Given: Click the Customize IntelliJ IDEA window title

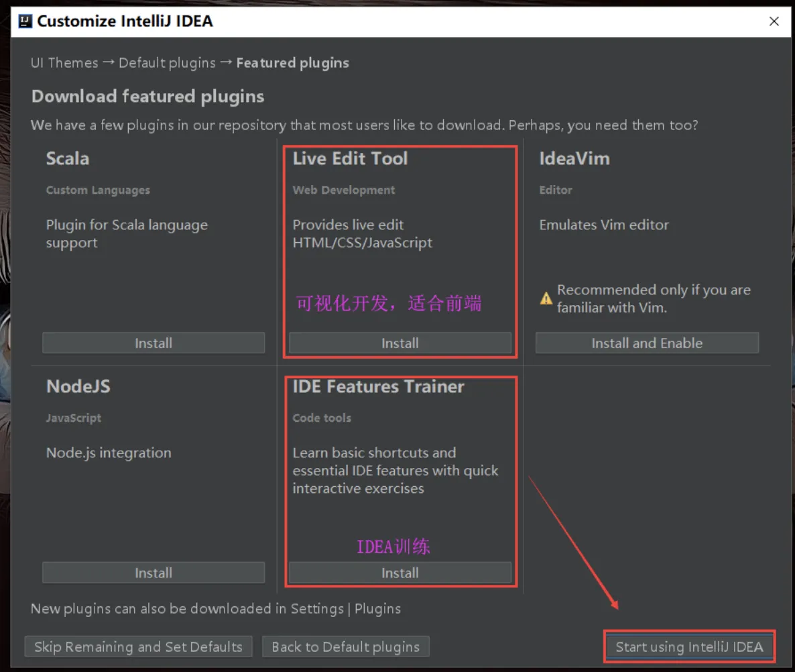Looking at the screenshot, I should pos(125,21).
